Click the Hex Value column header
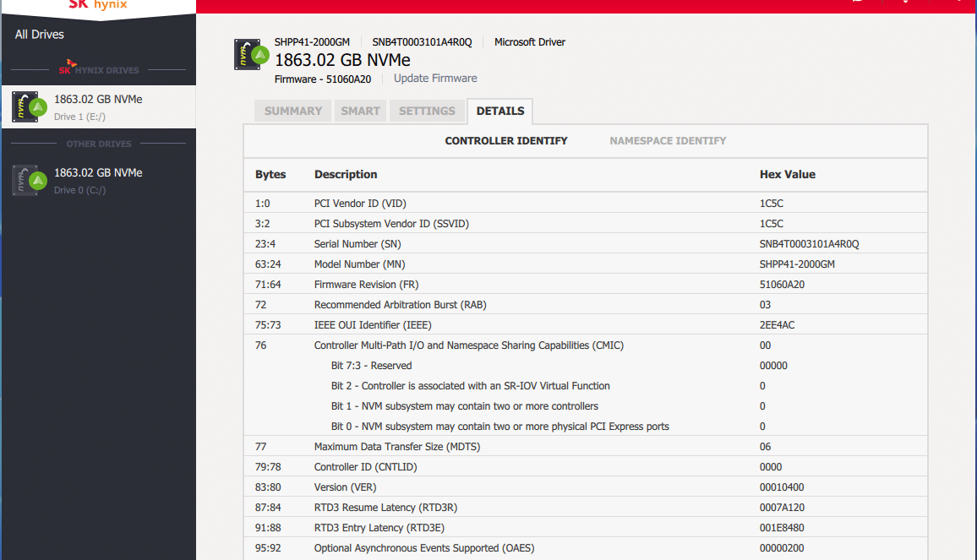The image size is (977, 560). click(x=788, y=174)
